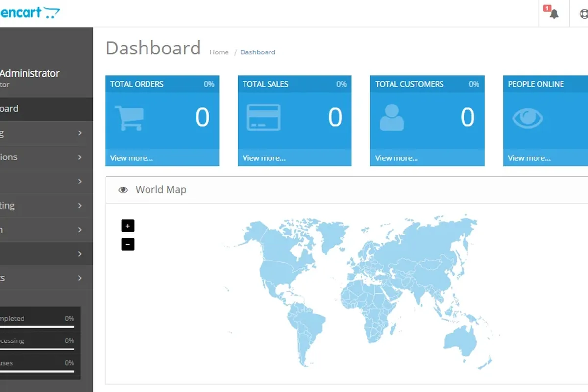Click the Total Sales count of 0
The image size is (588, 392).
click(x=335, y=118)
